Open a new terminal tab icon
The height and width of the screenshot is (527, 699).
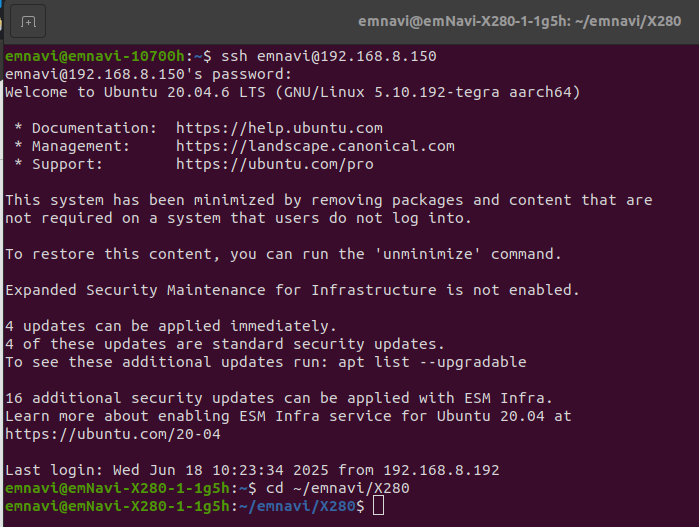coord(28,21)
